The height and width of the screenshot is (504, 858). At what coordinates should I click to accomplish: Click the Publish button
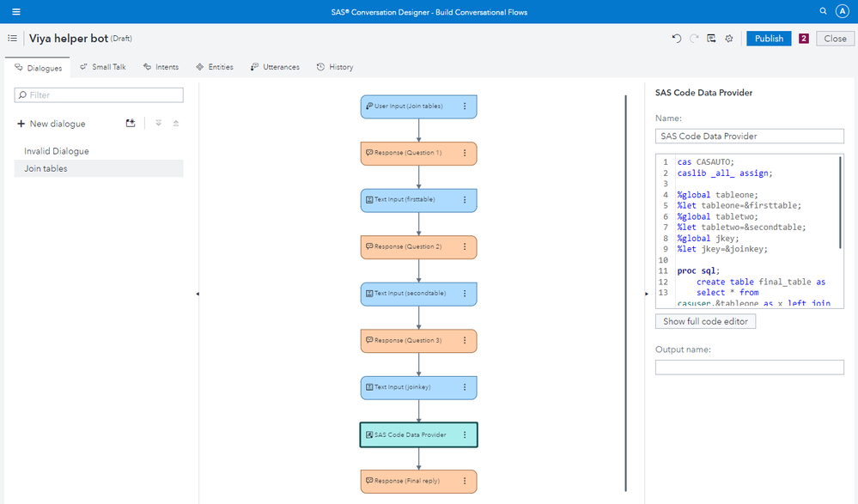(769, 39)
